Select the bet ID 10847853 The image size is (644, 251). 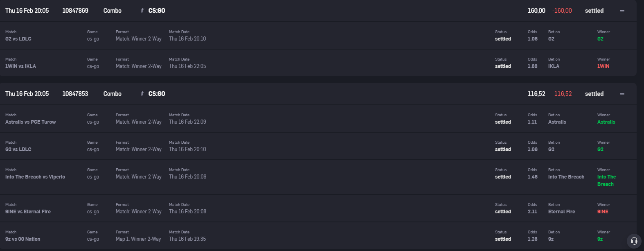pos(75,94)
